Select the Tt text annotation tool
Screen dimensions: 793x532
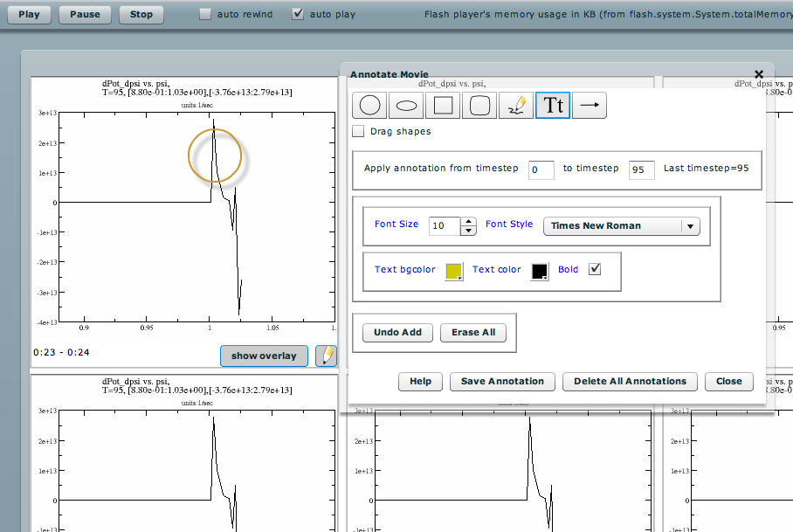coord(553,105)
